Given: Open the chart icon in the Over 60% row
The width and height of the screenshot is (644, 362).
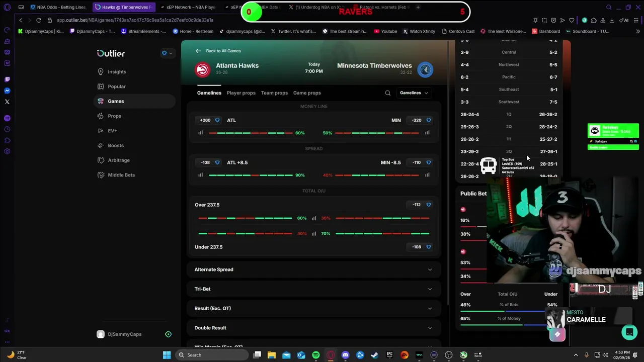Looking at the screenshot, I should pyautogui.click(x=313, y=218).
